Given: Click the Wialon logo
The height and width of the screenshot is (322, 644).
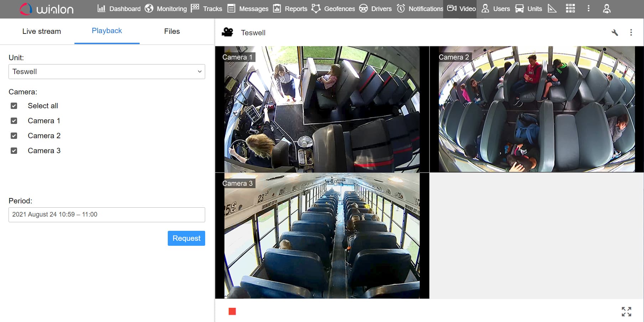Looking at the screenshot, I should (47, 9).
